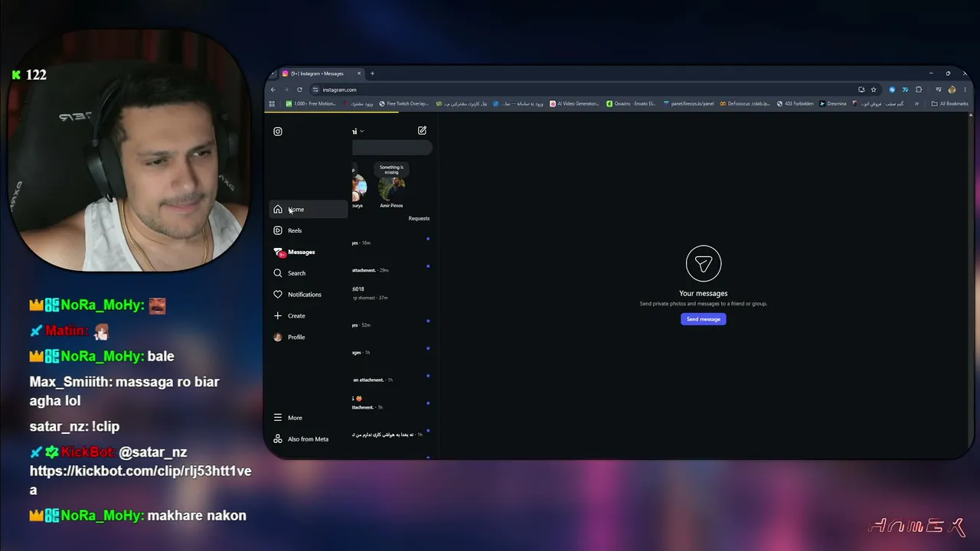Open Messages in the sidebar
This screenshot has width=980, height=551.
coord(309,252)
